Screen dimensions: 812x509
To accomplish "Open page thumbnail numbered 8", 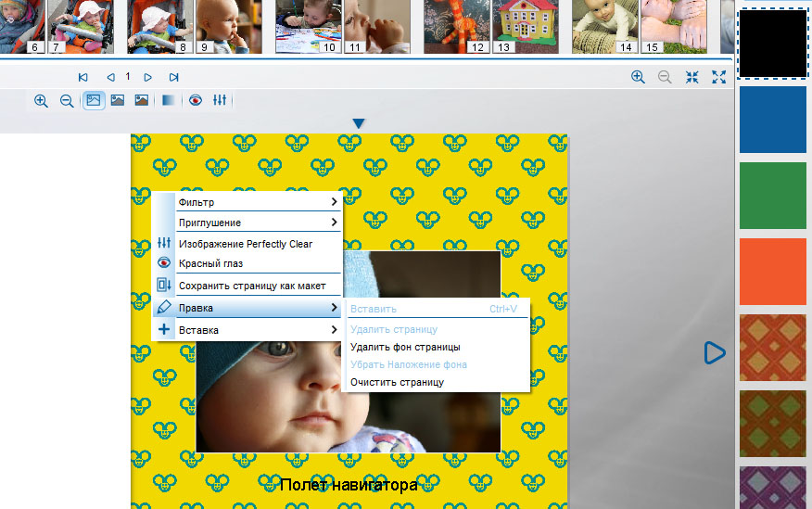I will 160,26.
